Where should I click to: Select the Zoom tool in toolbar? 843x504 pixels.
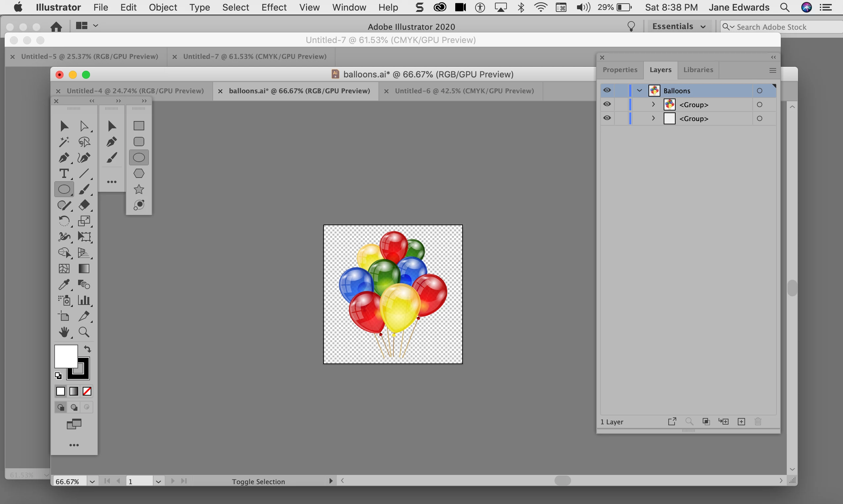(84, 332)
